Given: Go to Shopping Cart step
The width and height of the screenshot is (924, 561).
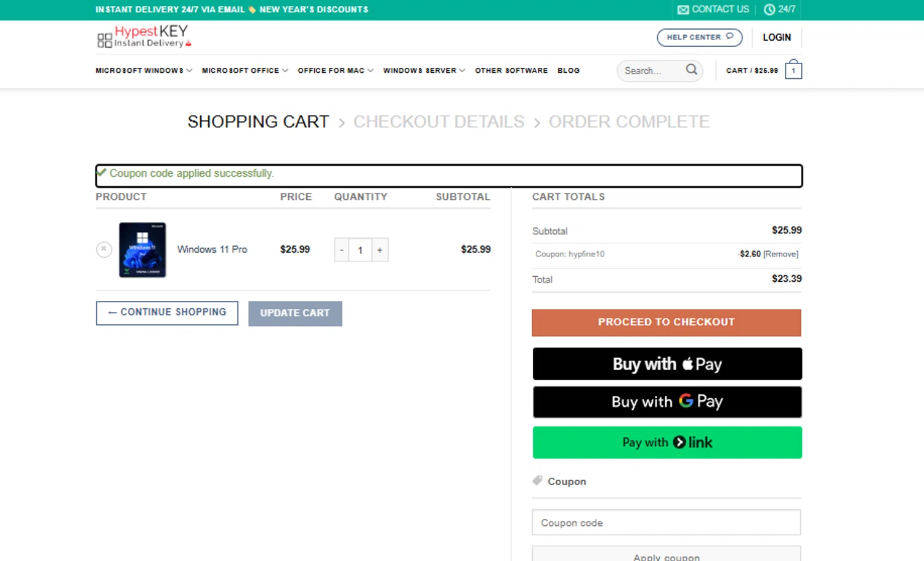Looking at the screenshot, I should click(258, 121).
